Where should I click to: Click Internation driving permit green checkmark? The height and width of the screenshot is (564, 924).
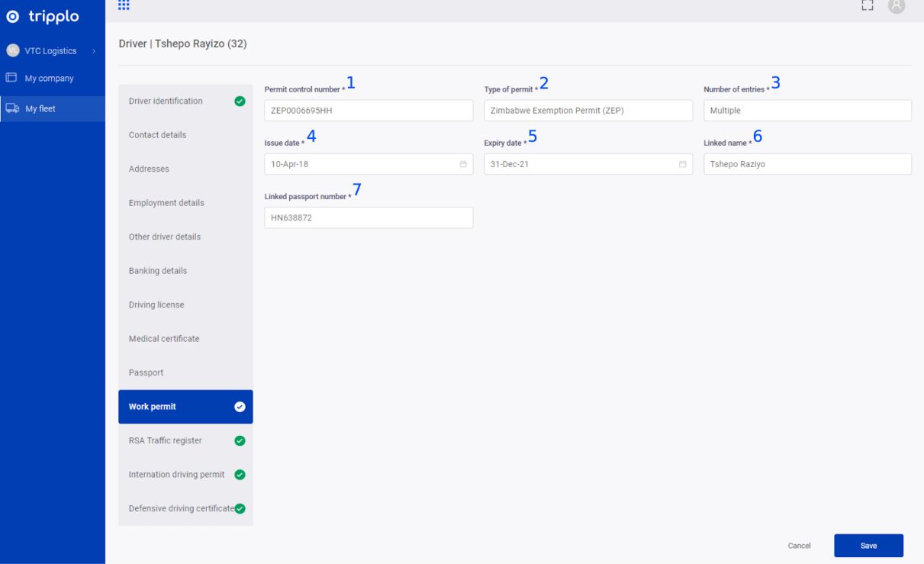click(240, 475)
